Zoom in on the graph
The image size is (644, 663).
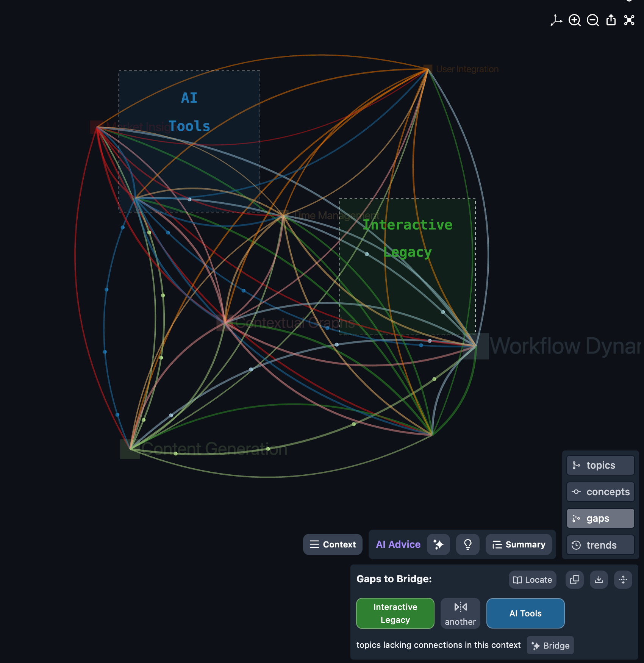click(x=575, y=20)
